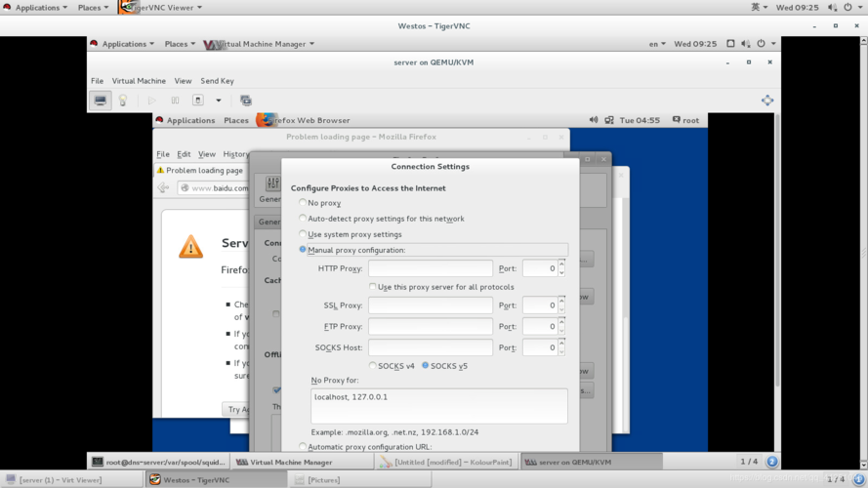Image resolution: width=868 pixels, height=488 pixels.
Task: Increase the SSL Proxy port stepper
Action: 561,301
